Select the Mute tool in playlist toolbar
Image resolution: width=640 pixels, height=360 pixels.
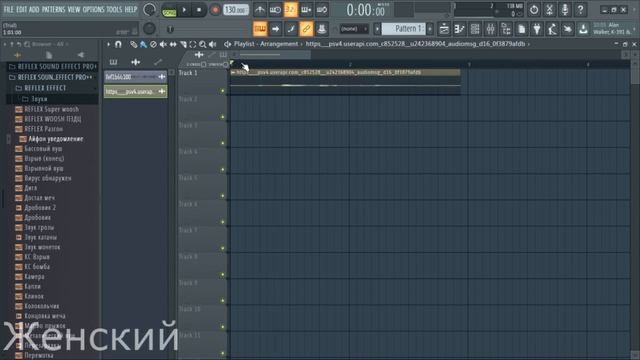[x=163, y=44]
